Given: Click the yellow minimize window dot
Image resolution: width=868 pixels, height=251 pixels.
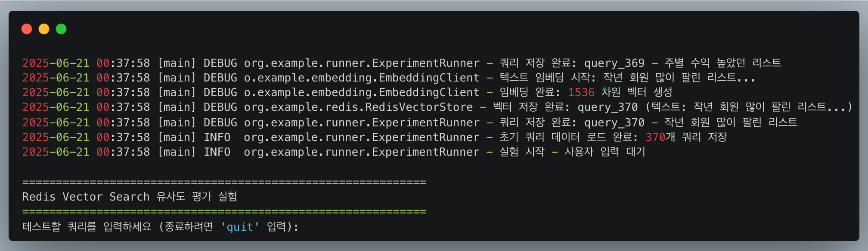Looking at the screenshot, I should click(x=44, y=29).
